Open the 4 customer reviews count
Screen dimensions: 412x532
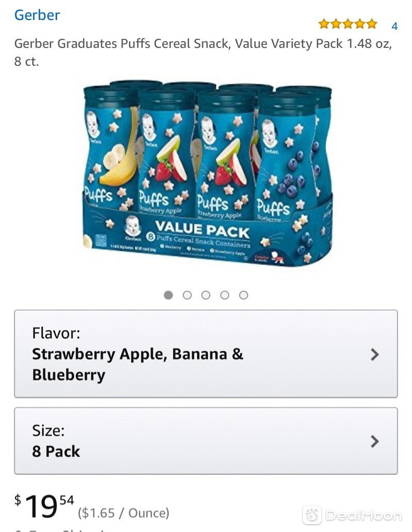tap(394, 26)
